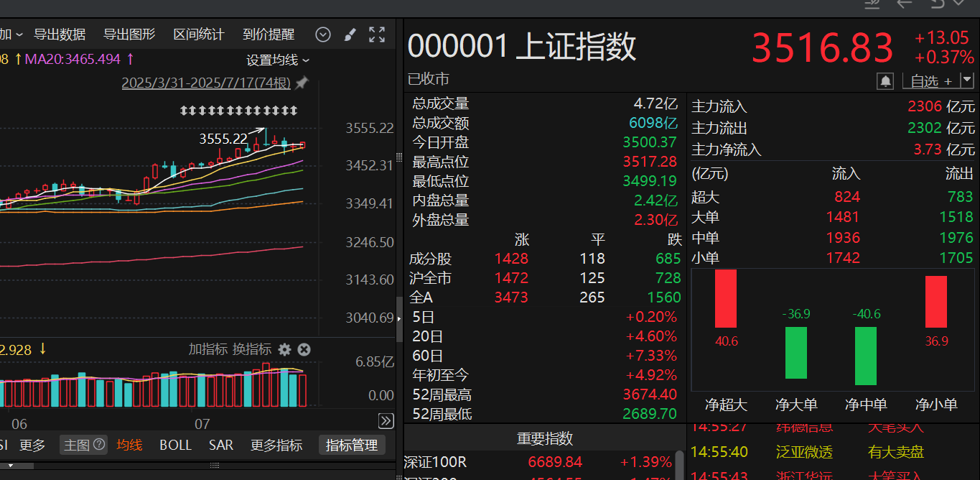This screenshot has width=980, height=480.
Task: Open dropdown arrow next to 自选 +
Action: pyautogui.click(x=967, y=80)
